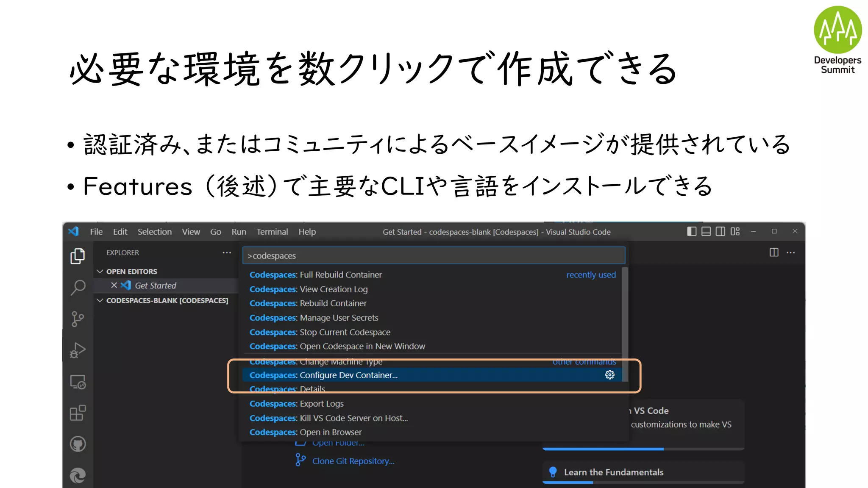Click the VS Code logo in title bar

tap(74, 231)
